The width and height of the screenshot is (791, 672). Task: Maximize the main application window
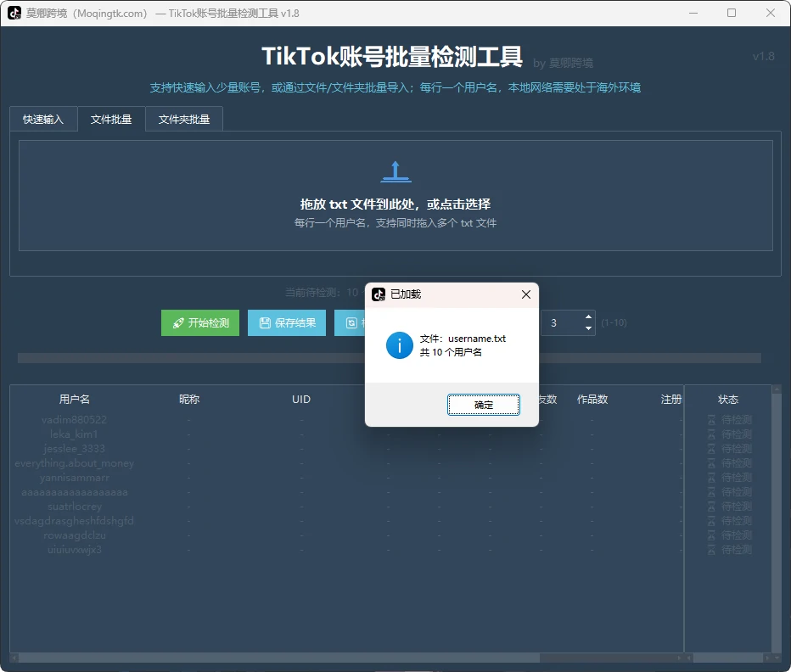tap(732, 13)
